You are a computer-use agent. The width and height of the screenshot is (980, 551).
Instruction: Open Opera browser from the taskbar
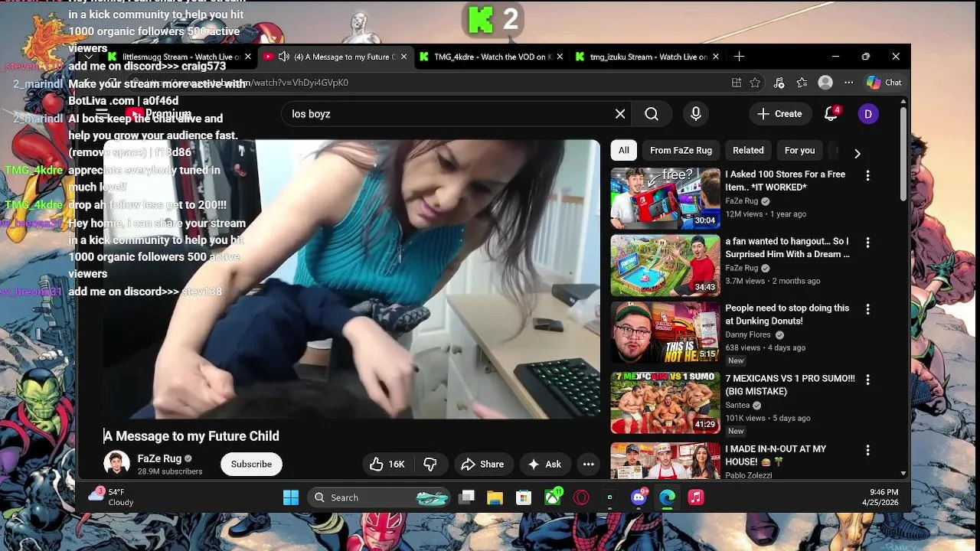[582, 497]
